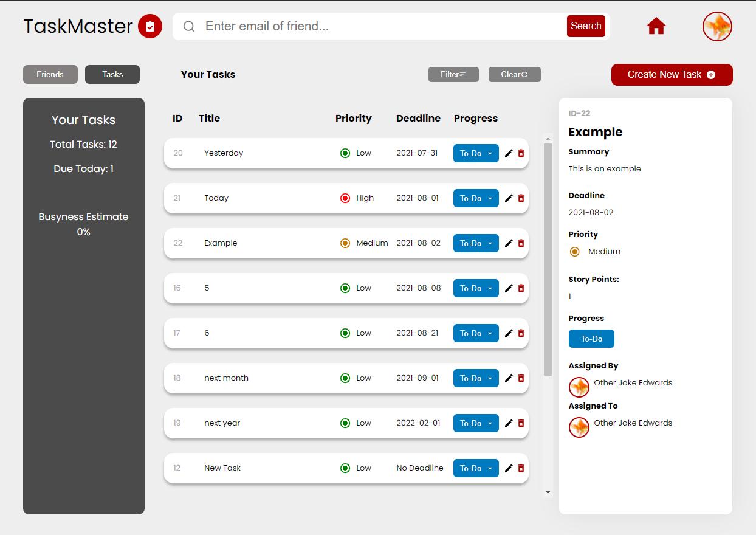756x535 pixels.
Task: Edit the task titled "Today"
Action: pos(509,198)
